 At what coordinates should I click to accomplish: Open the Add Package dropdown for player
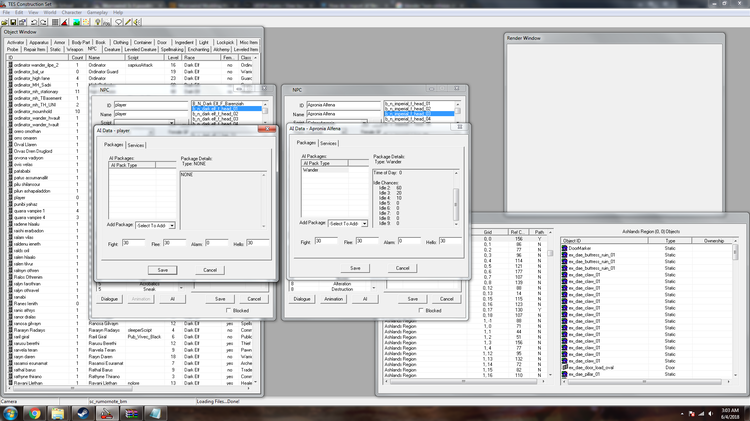tap(155, 225)
